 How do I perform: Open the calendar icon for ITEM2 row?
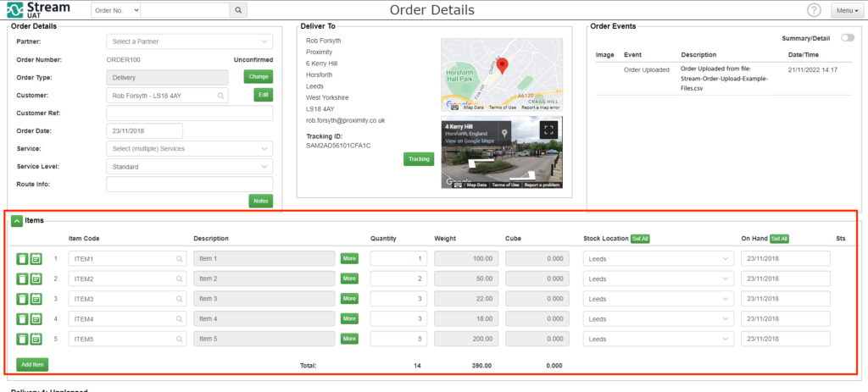[36, 279]
